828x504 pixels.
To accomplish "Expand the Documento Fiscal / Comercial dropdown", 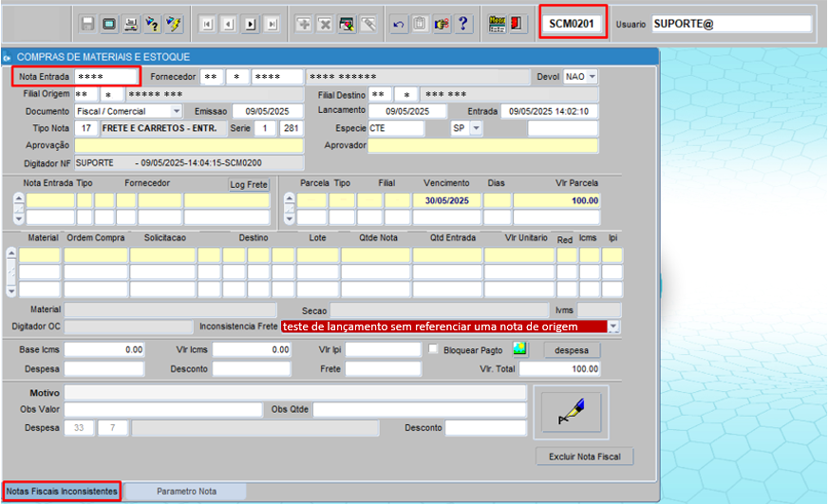I will click(177, 111).
